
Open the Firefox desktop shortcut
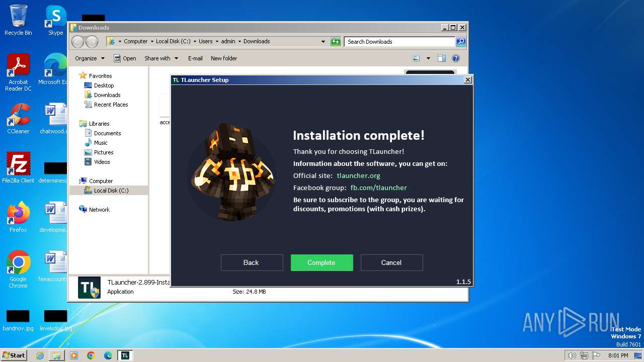[x=18, y=217]
